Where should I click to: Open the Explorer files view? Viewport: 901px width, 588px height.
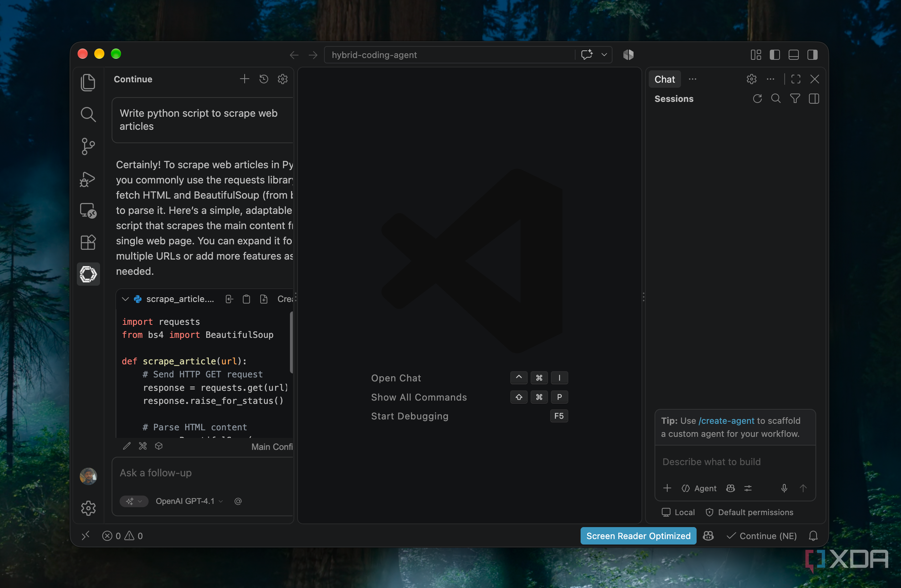coord(88,82)
